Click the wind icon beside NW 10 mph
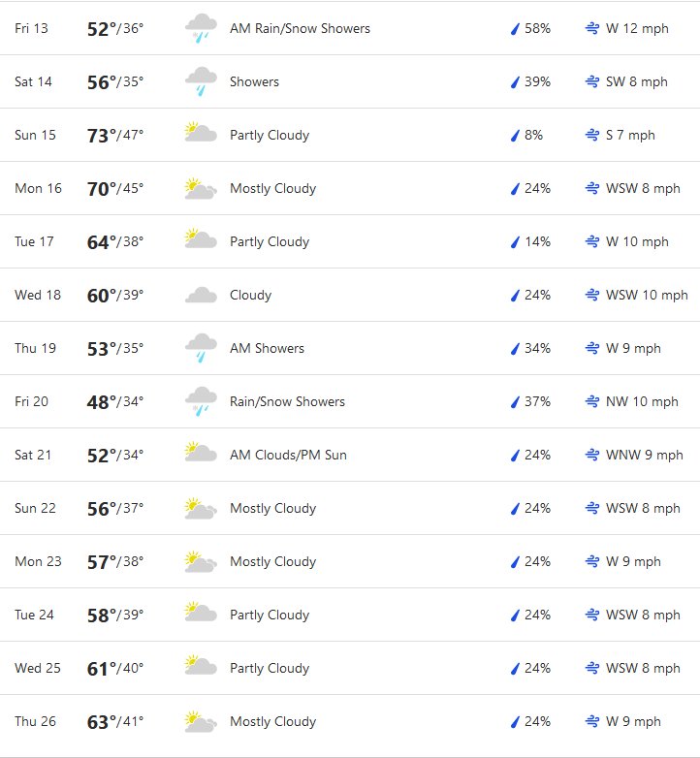 point(592,401)
